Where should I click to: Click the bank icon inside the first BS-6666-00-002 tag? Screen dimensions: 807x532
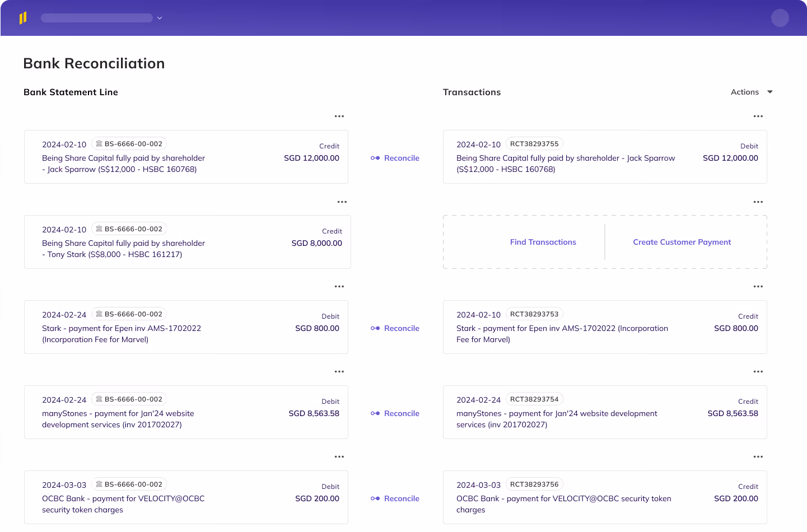pos(99,143)
